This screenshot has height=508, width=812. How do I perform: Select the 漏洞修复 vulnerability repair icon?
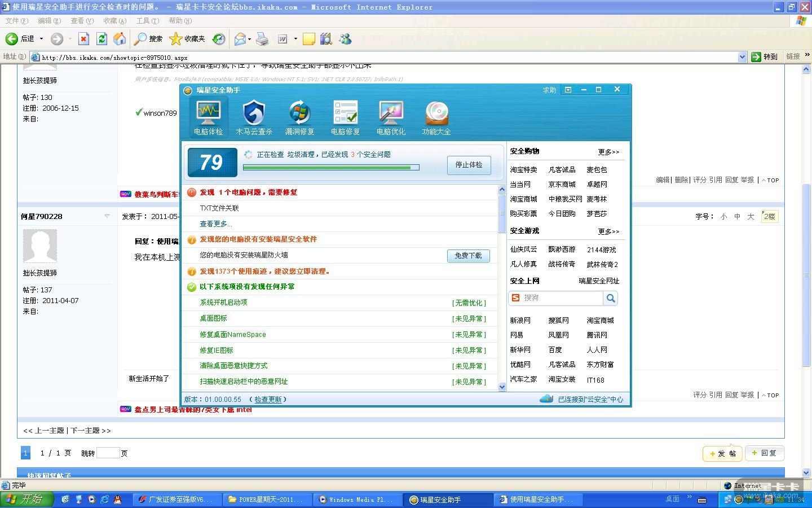[x=299, y=117]
